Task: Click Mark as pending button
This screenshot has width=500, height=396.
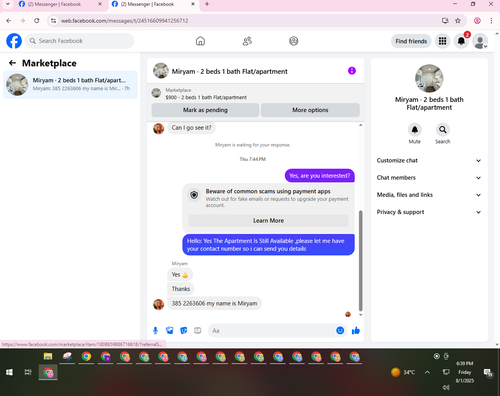Action: 205,110
